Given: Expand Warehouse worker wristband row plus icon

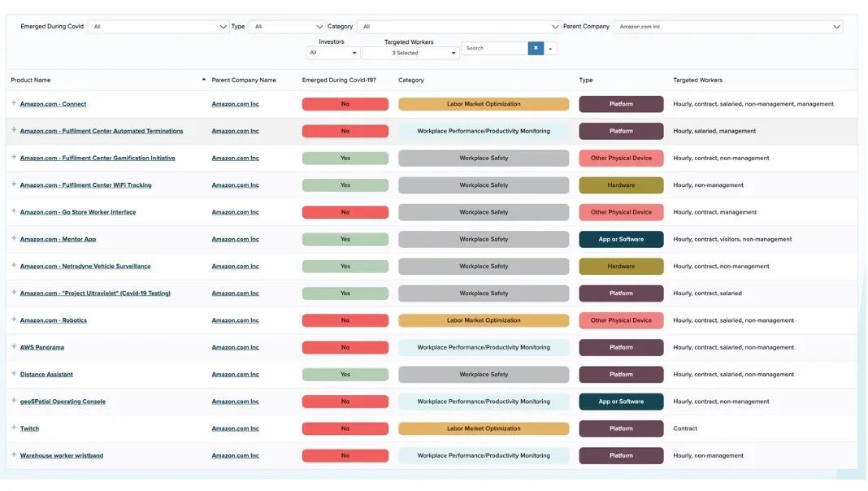Looking at the screenshot, I should (x=14, y=454).
